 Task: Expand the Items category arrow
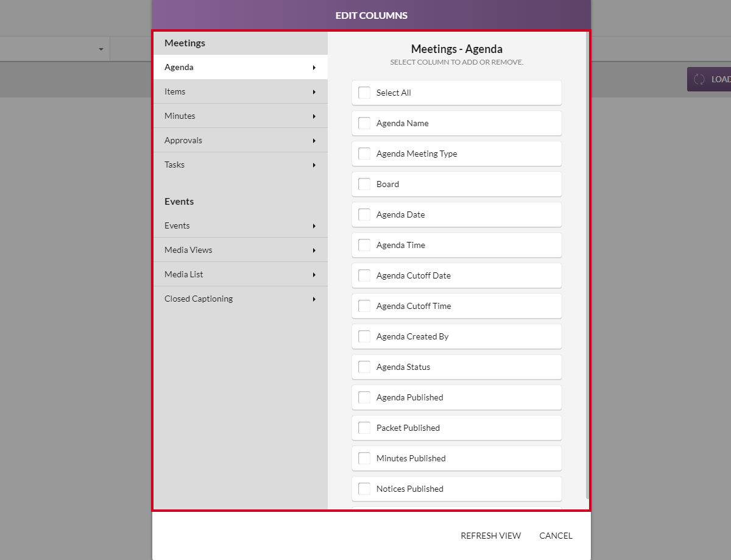(314, 92)
